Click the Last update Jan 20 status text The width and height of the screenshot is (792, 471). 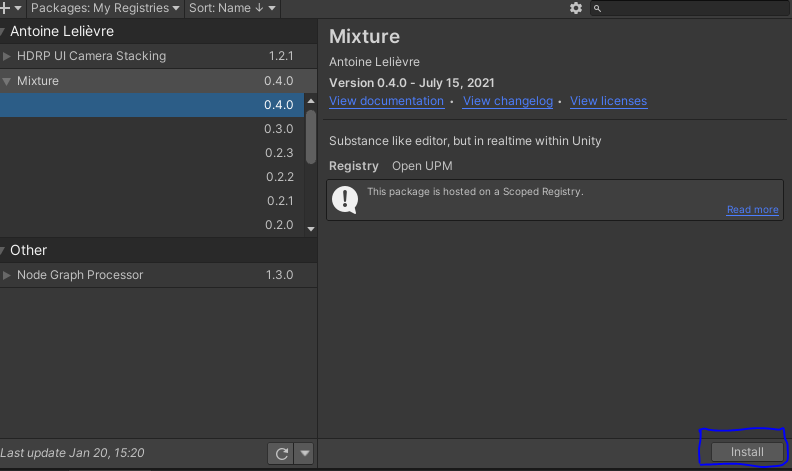pyautogui.click(x=72, y=453)
